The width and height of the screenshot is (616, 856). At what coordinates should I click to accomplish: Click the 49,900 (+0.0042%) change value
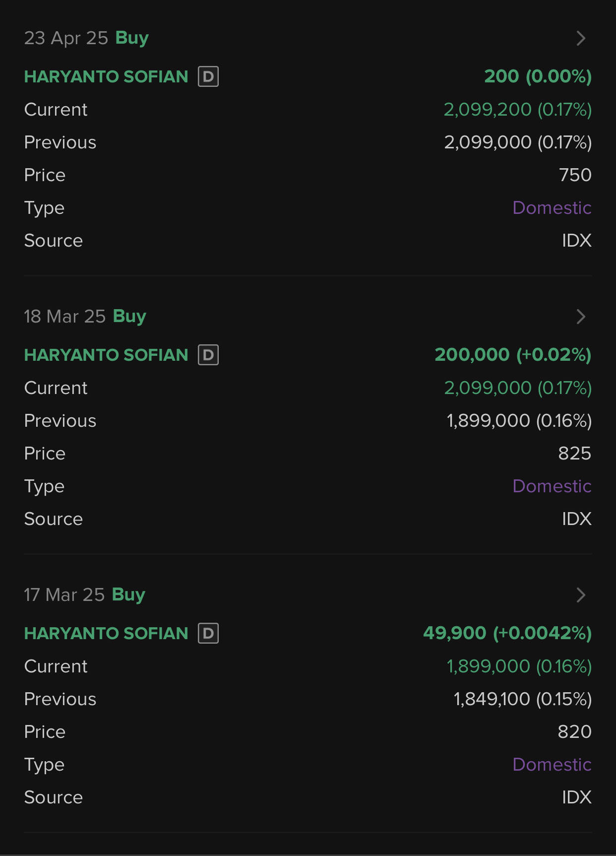pyautogui.click(x=507, y=633)
